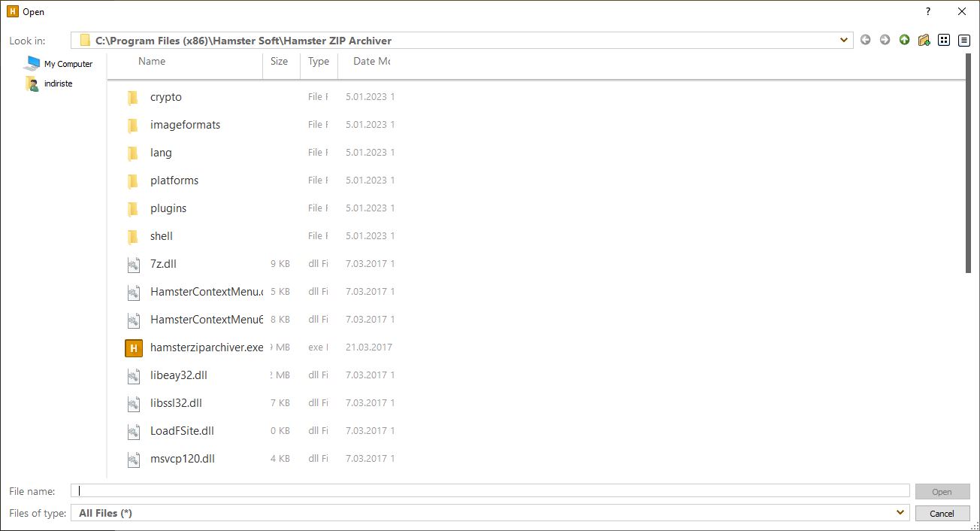Screen dimensions: 980x531
Task: Select the HamsterContextMenu file sized 5 KB
Action: coord(207,292)
